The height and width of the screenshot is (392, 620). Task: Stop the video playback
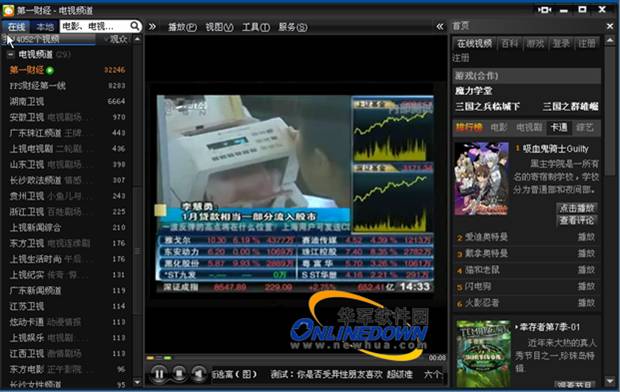(x=179, y=373)
